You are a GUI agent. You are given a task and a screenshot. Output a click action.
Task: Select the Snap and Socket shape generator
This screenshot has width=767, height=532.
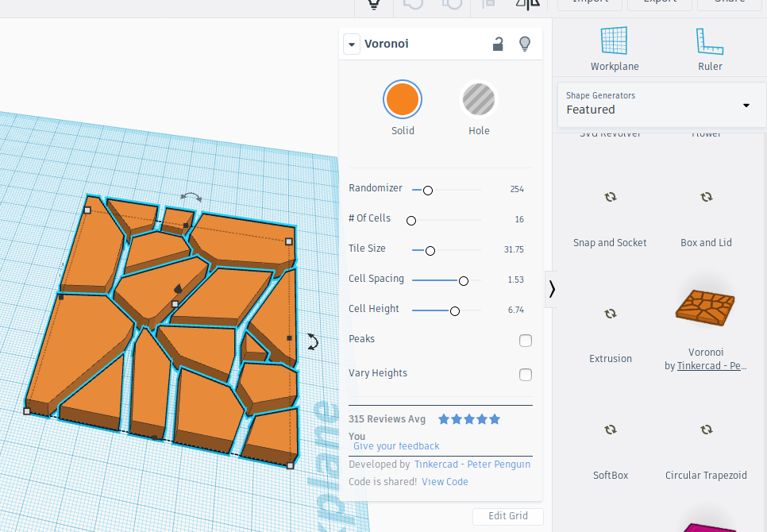610,217
